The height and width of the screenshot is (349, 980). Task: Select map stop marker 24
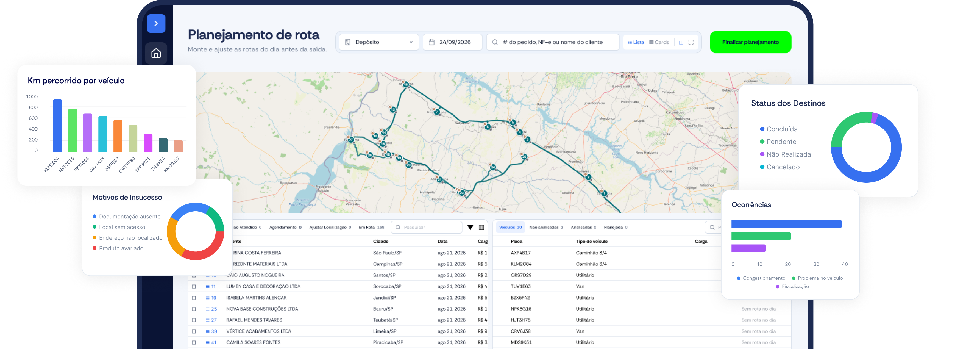coord(493,167)
